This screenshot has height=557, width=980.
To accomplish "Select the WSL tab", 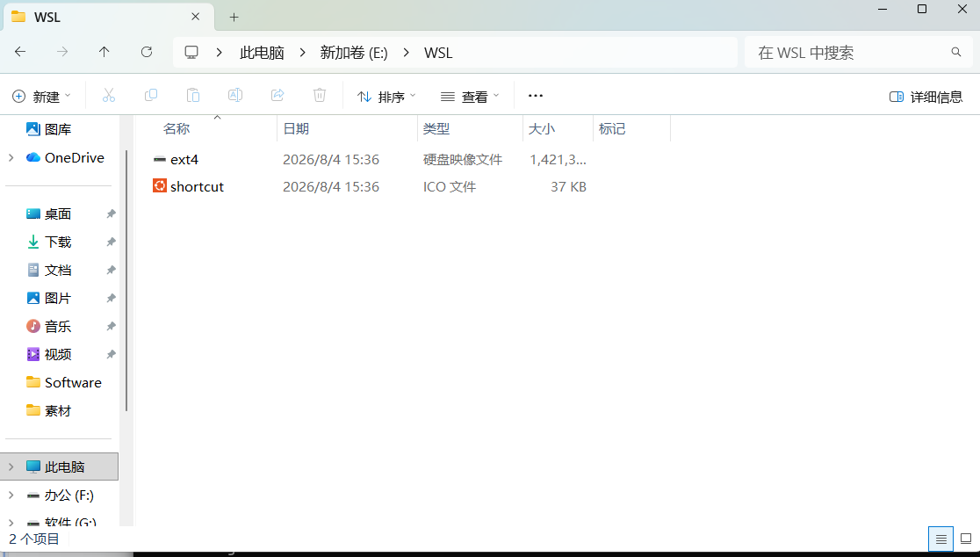I will click(109, 17).
